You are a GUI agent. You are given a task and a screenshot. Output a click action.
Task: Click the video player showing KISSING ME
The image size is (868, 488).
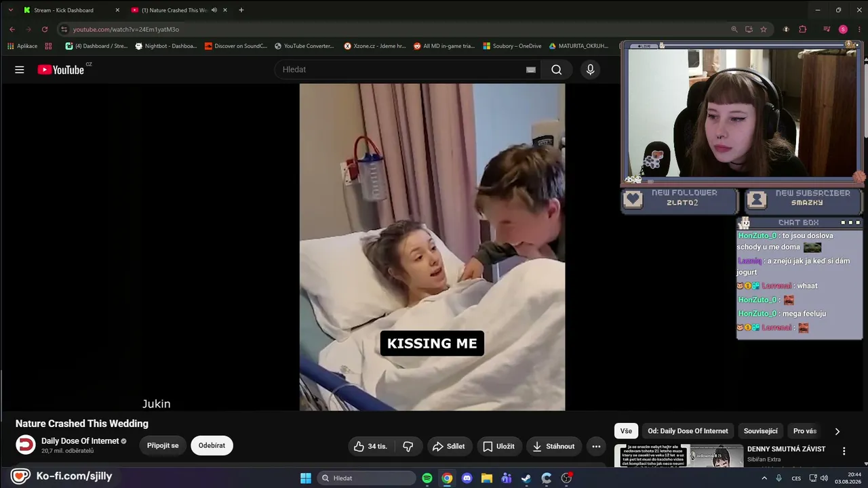point(432,247)
